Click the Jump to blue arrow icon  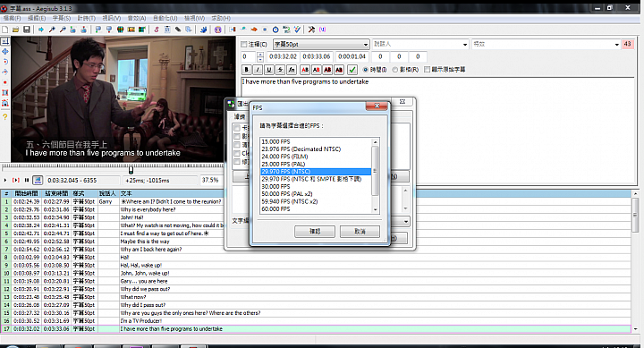(41, 30)
